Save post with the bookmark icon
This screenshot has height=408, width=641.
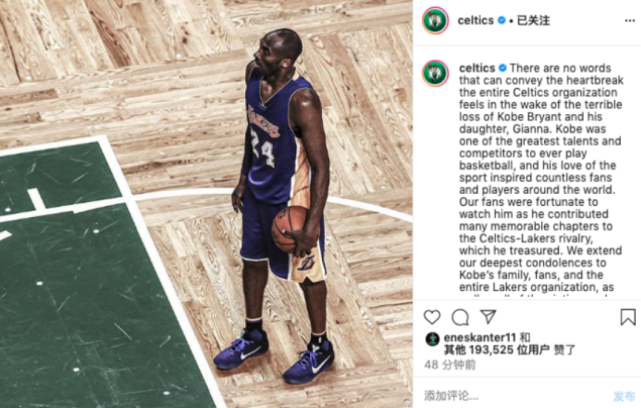[x=628, y=317]
